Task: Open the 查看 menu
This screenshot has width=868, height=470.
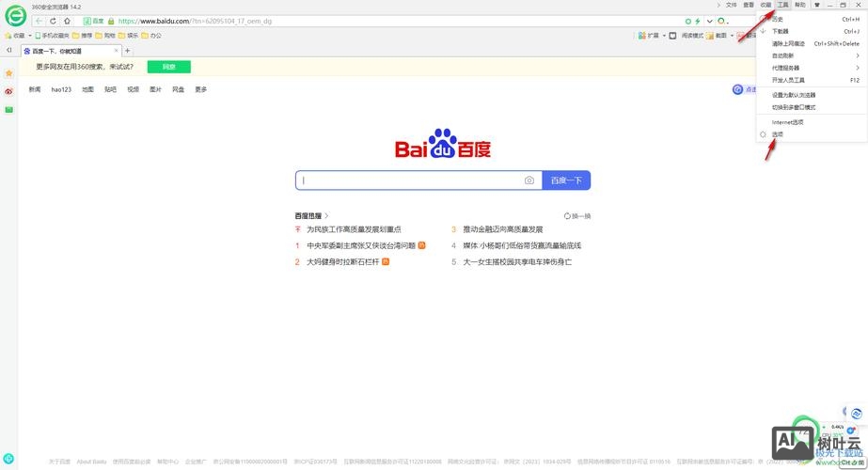Action: [x=749, y=5]
